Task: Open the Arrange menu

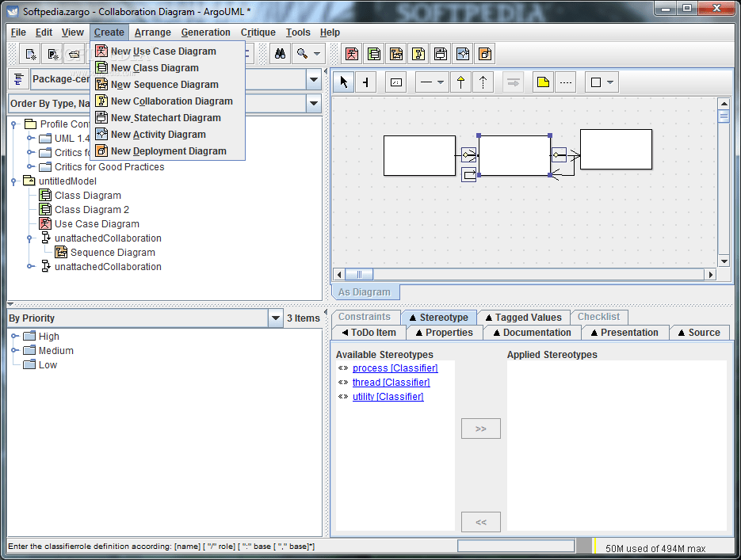Action: coord(152,32)
